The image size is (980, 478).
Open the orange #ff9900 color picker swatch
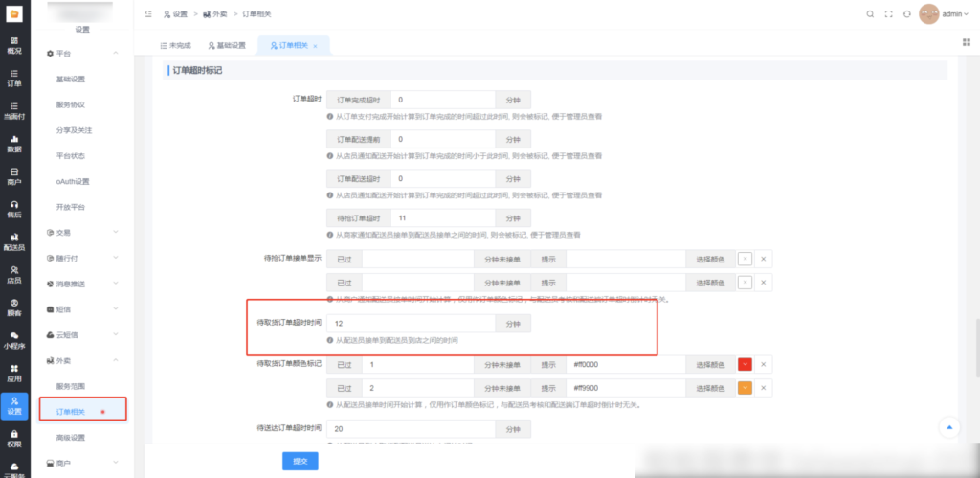[x=745, y=388]
